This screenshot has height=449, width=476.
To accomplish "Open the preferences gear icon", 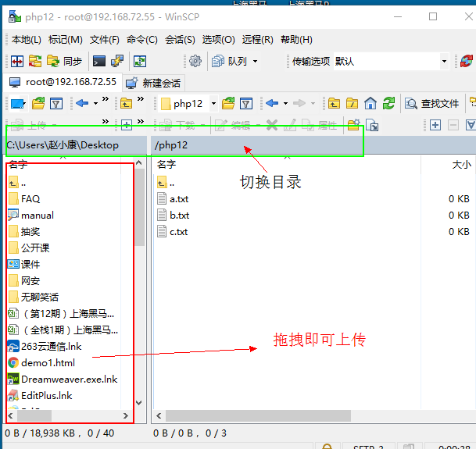I will click(x=195, y=61).
